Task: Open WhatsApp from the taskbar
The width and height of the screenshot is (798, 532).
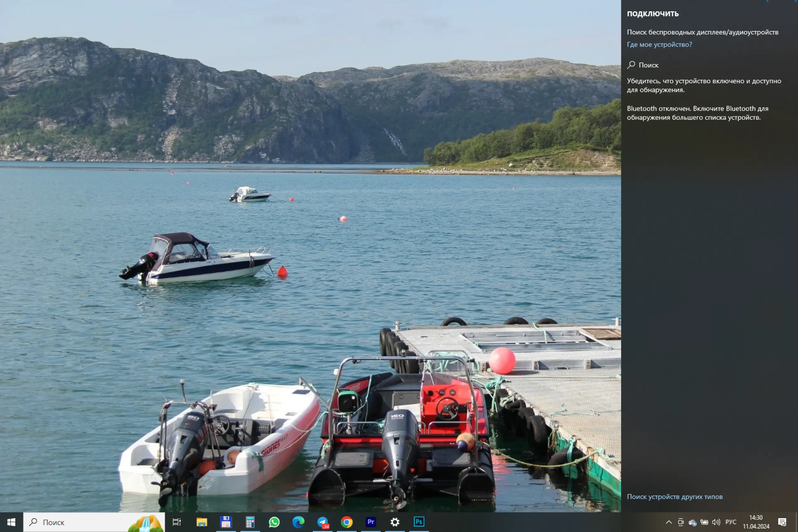Action: 274,522
